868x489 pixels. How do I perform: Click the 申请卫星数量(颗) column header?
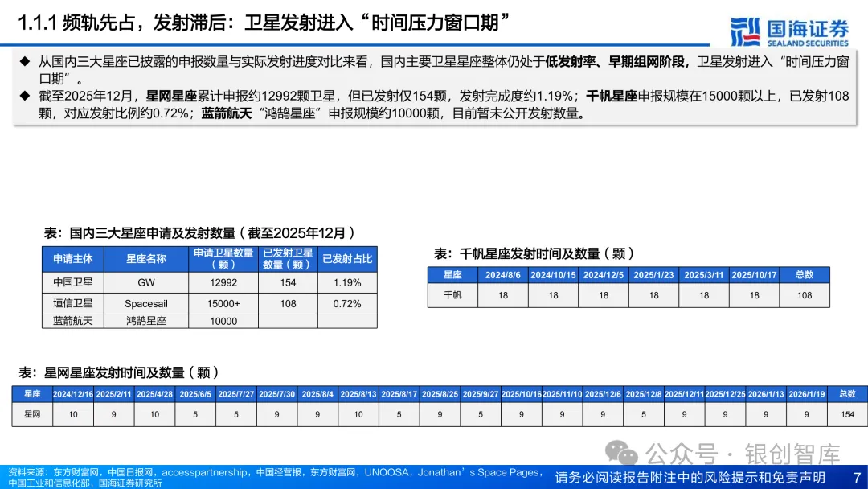[x=223, y=259]
